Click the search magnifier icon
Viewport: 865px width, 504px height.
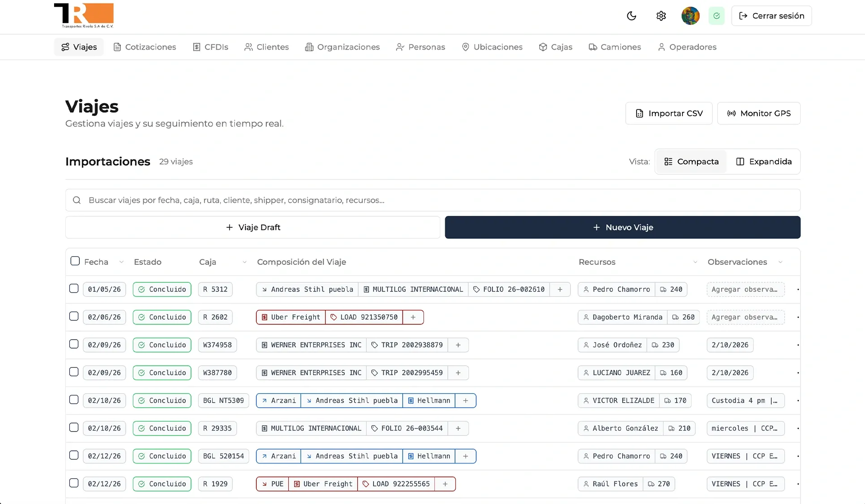coord(77,200)
